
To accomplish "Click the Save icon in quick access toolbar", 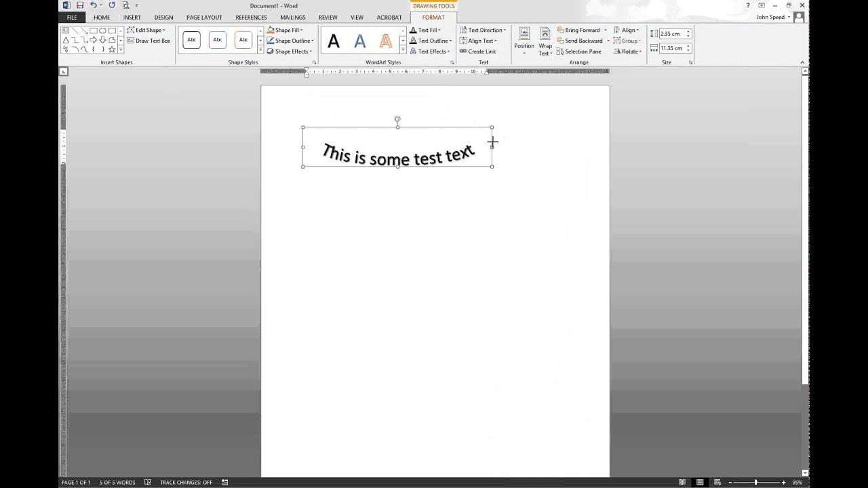I will coord(79,5).
